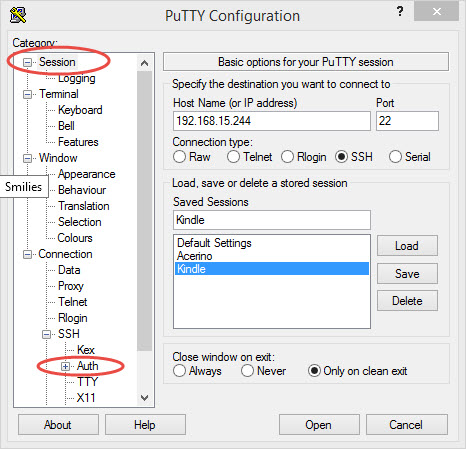Select the Telnet connection type radio
The width and height of the screenshot is (466, 449).
(233, 157)
